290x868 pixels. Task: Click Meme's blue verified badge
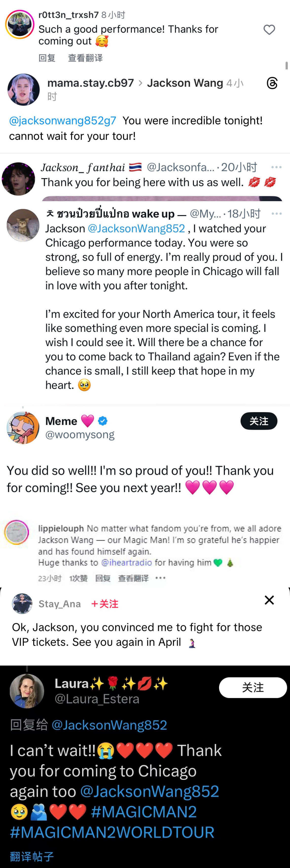(x=103, y=421)
